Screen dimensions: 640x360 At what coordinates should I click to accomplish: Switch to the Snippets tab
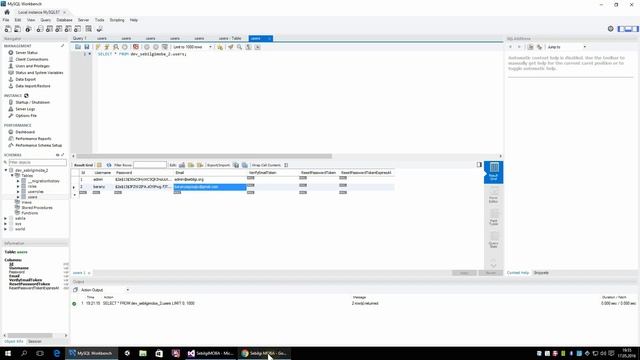click(x=541, y=273)
